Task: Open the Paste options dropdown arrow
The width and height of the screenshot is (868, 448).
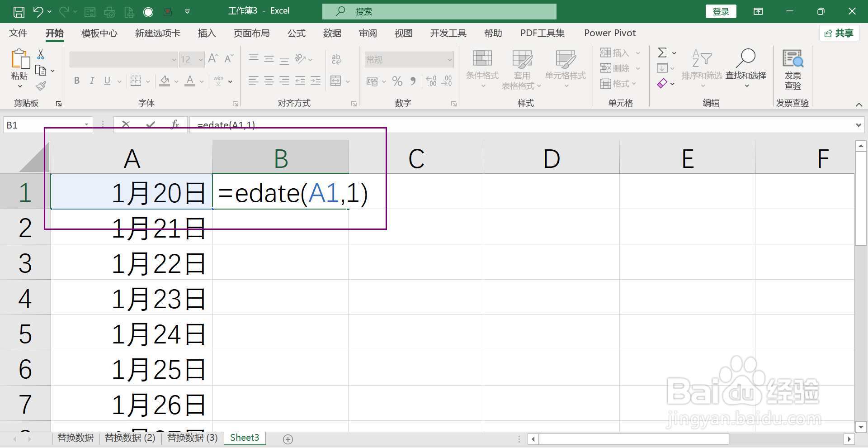Action: coord(19,86)
